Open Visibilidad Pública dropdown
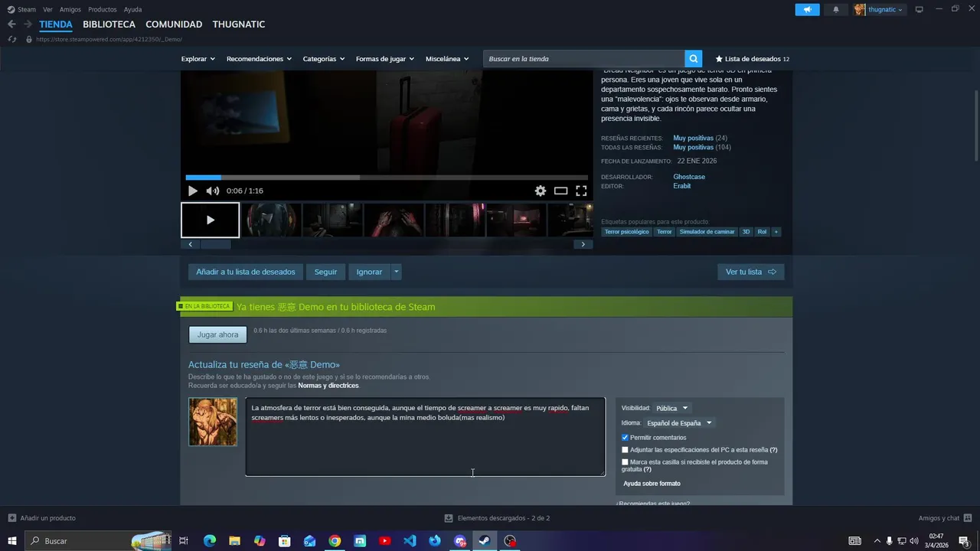The height and width of the screenshot is (551, 980). tap(671, 408)
